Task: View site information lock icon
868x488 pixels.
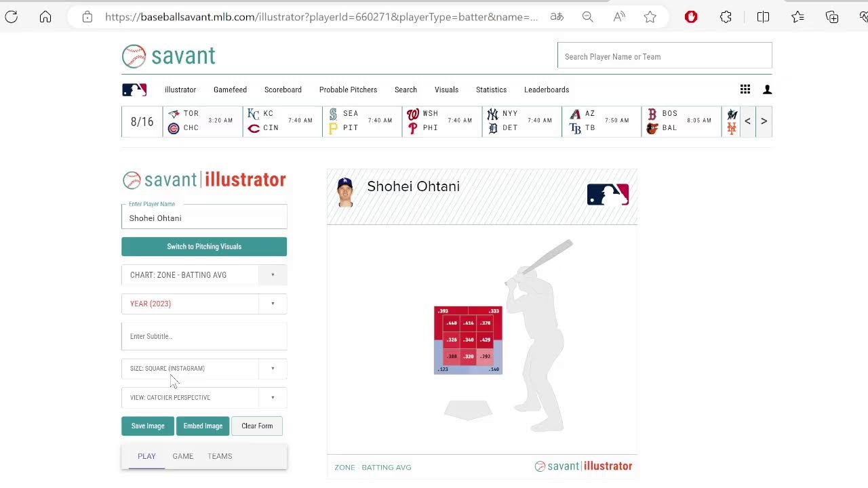Action: (x=87, y=17)
